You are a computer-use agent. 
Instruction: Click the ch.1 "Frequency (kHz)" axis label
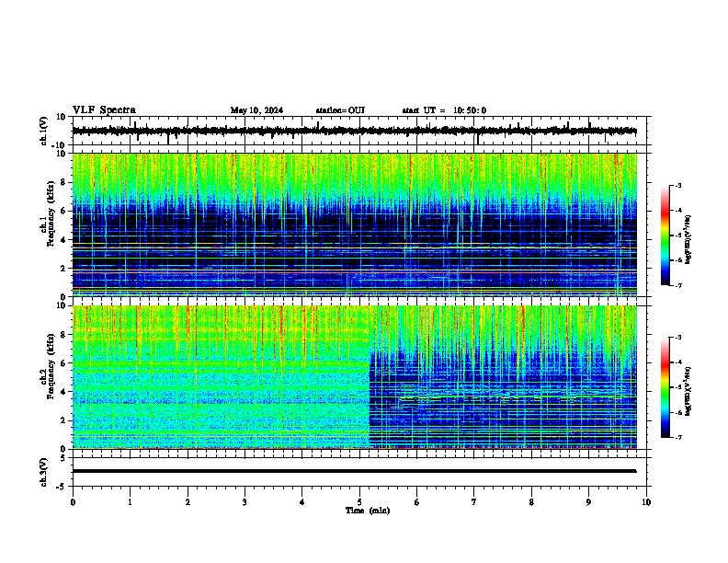click(51, 214)
